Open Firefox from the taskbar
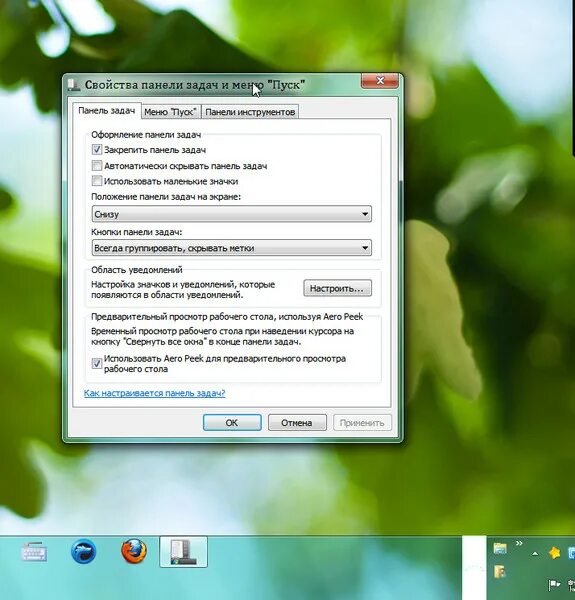This screenshot has width=575, height=600. (134, 551)
